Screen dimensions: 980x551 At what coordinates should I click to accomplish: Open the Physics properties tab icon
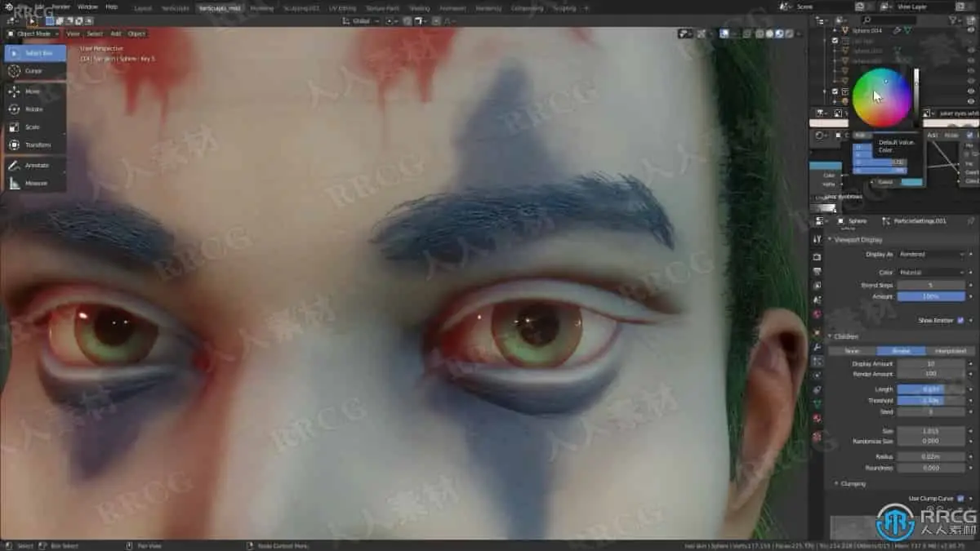[x=817, y=375]
